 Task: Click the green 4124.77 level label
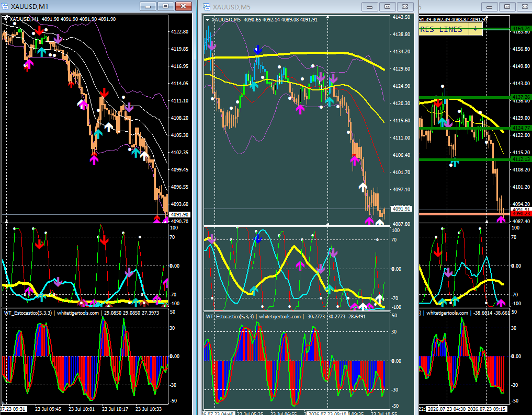521,128
